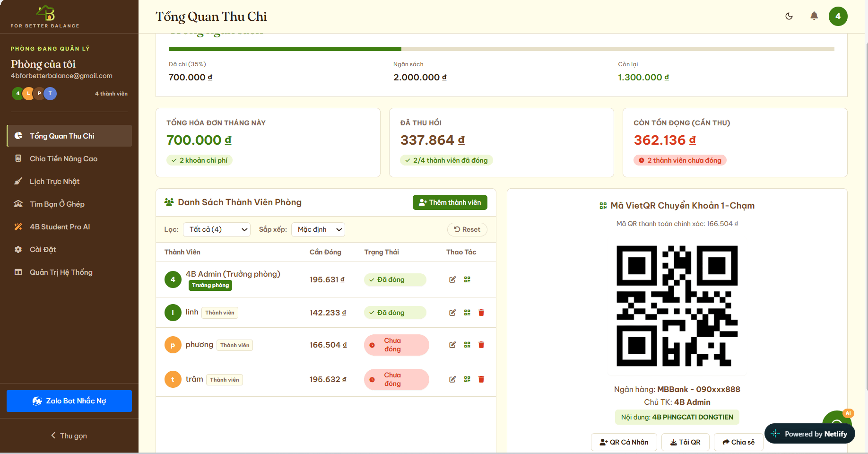Toggle phương's Chưa đóng payment status
This screenshot has height=454, width=868.
click(396, 345)
